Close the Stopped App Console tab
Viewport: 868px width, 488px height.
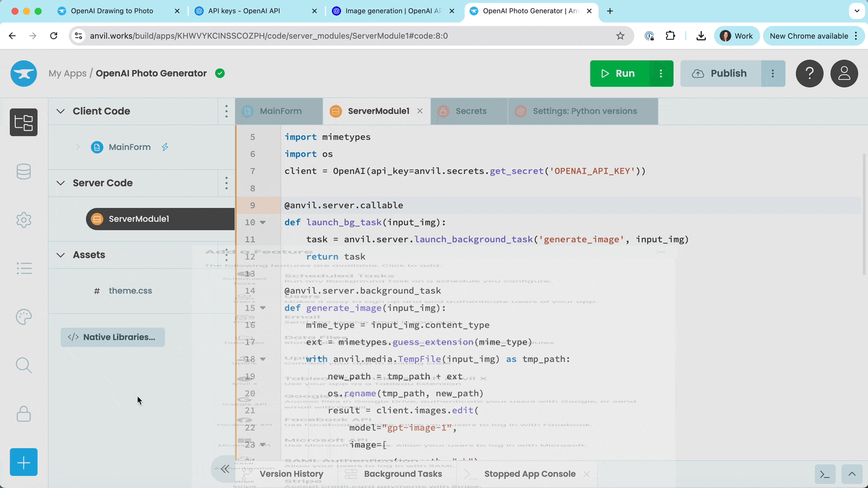coord(586,474)
